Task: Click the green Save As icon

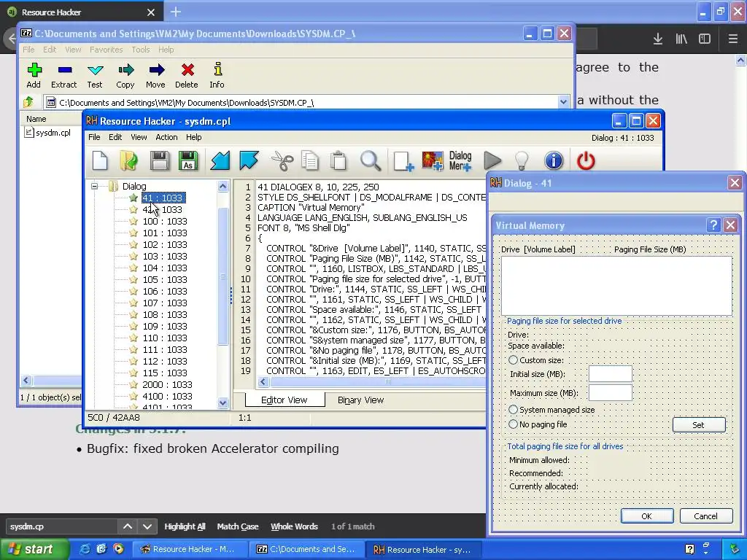Action: pos(188,161)
